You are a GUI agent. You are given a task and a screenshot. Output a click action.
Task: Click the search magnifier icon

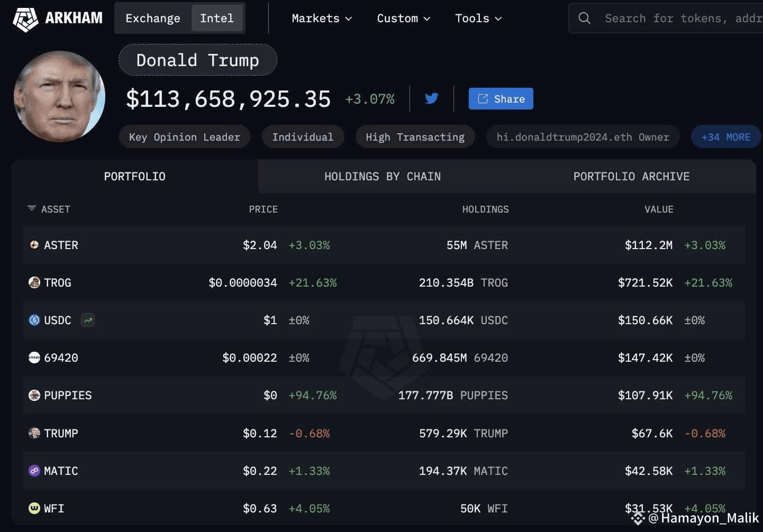click(x=584, y=18)
